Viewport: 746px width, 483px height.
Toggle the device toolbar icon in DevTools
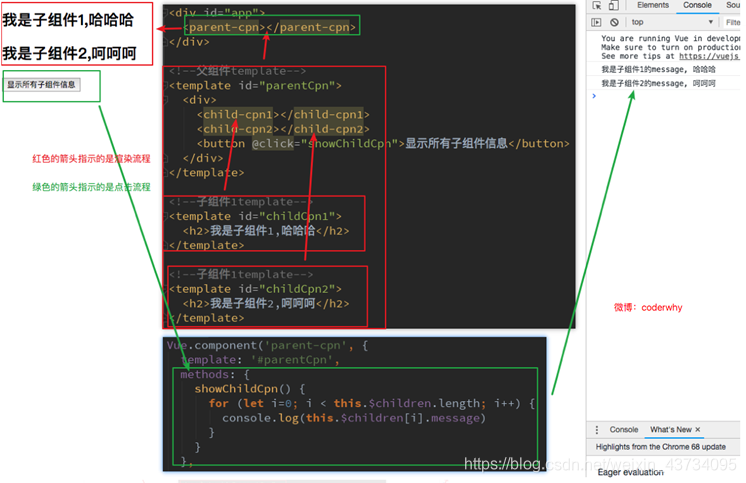point(614,5)
